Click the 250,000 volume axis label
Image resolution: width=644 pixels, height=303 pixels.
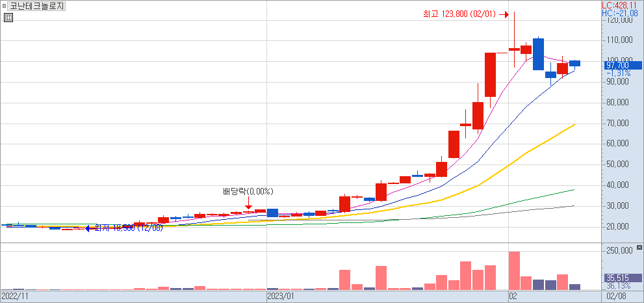[619, 250]
